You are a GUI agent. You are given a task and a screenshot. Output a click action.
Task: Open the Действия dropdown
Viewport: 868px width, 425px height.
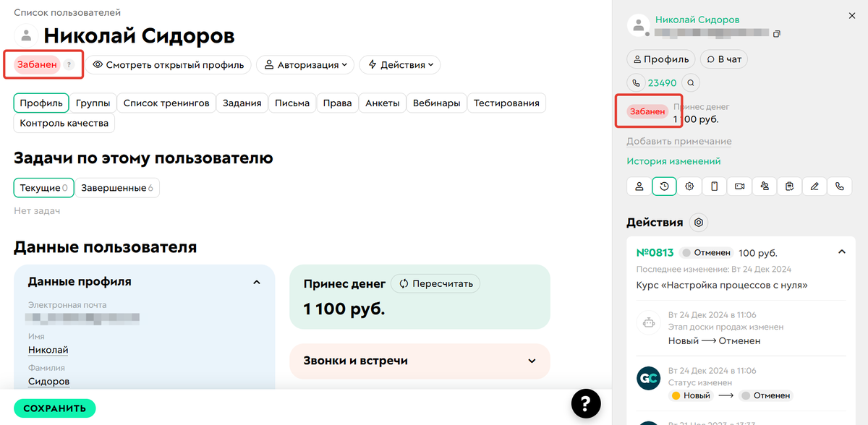coord(399,64)
